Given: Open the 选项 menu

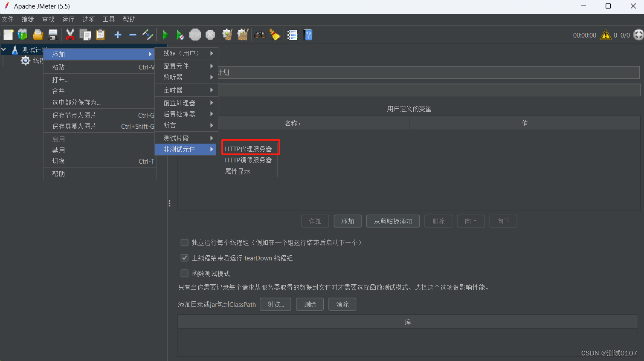Looking at the screenshot, I should [x=89, y=19].
